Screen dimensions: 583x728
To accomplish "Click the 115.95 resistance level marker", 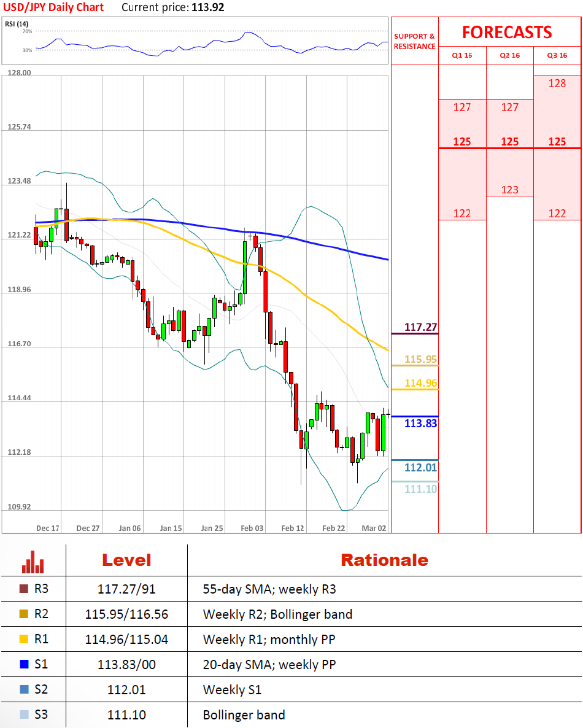I will tap(420, 359).
